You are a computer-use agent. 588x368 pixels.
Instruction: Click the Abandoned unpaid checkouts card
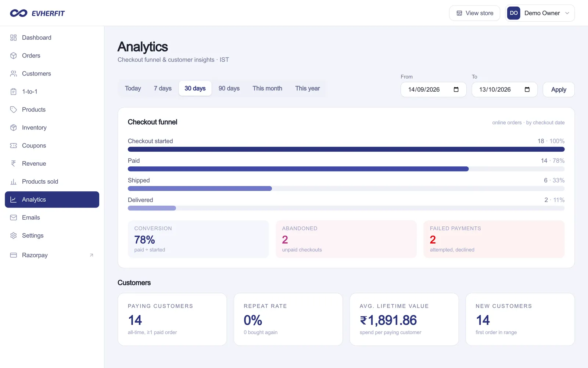(x=346, y=239)
